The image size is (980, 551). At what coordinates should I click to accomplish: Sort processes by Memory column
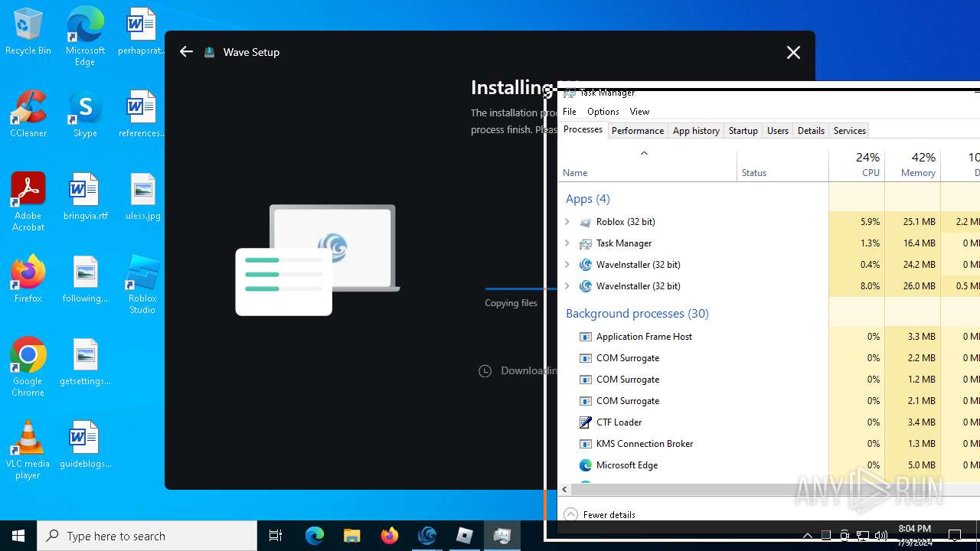(x=913, y=165)
